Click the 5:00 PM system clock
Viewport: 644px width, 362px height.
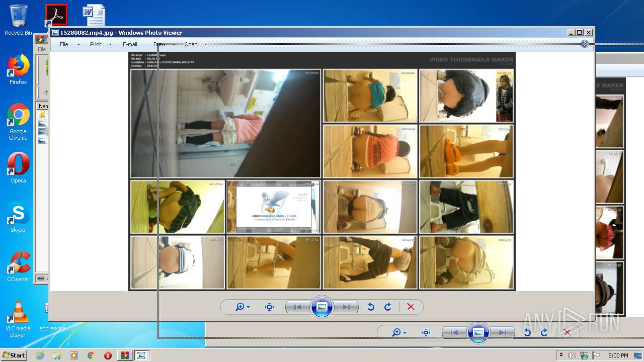pyautogui.click(x=618, y=355)
